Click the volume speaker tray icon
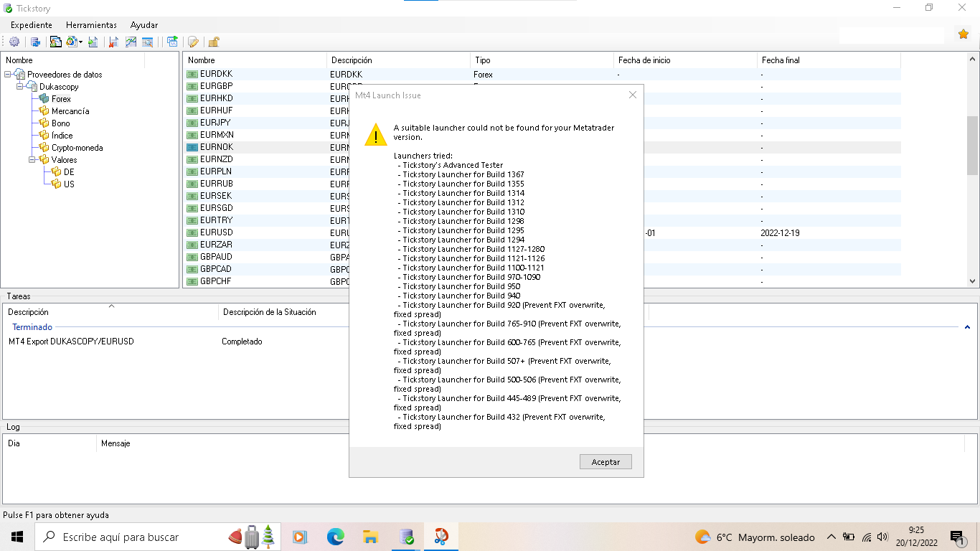 click(x=882, y=537)
